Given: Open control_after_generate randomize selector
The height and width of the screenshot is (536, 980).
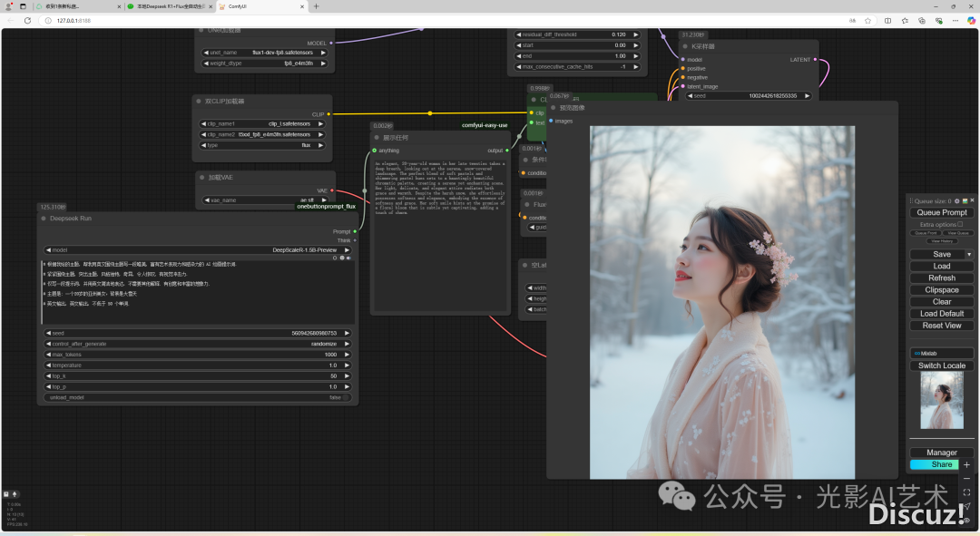Looking at the screenshot, I should pyautogui.click(x=197, y=344).
